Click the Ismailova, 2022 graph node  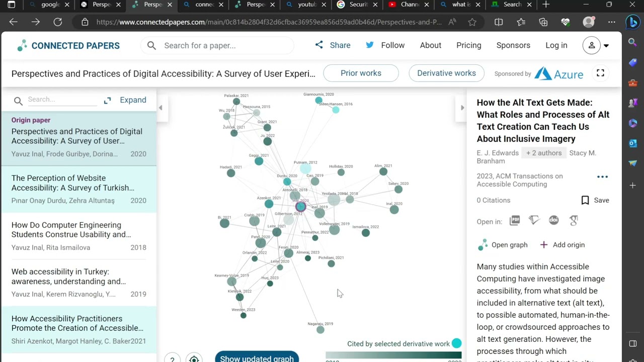click(x=366, y=233)
